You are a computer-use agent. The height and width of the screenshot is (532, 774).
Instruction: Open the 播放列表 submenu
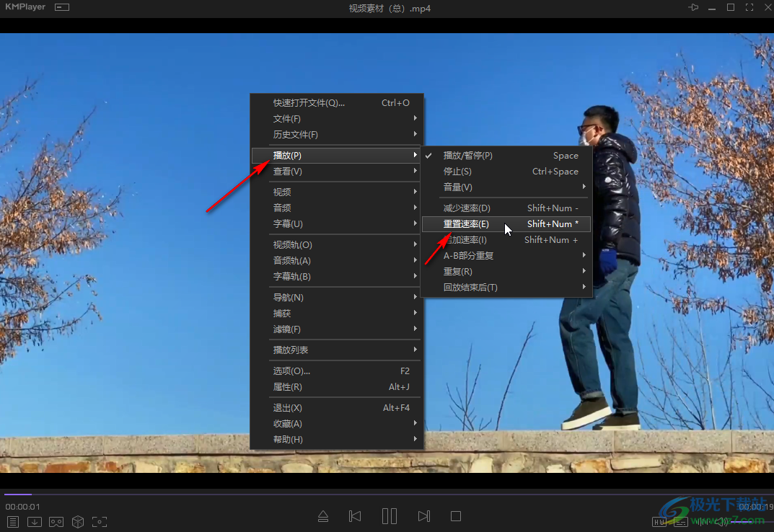pyautogui.click(x=338, y=350)
